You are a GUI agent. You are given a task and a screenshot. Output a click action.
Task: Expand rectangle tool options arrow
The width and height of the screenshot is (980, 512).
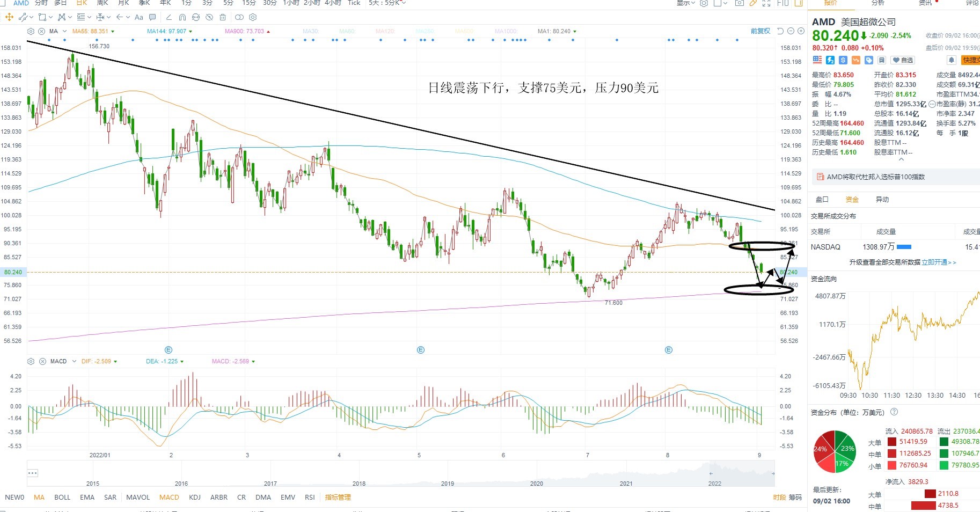50,18
